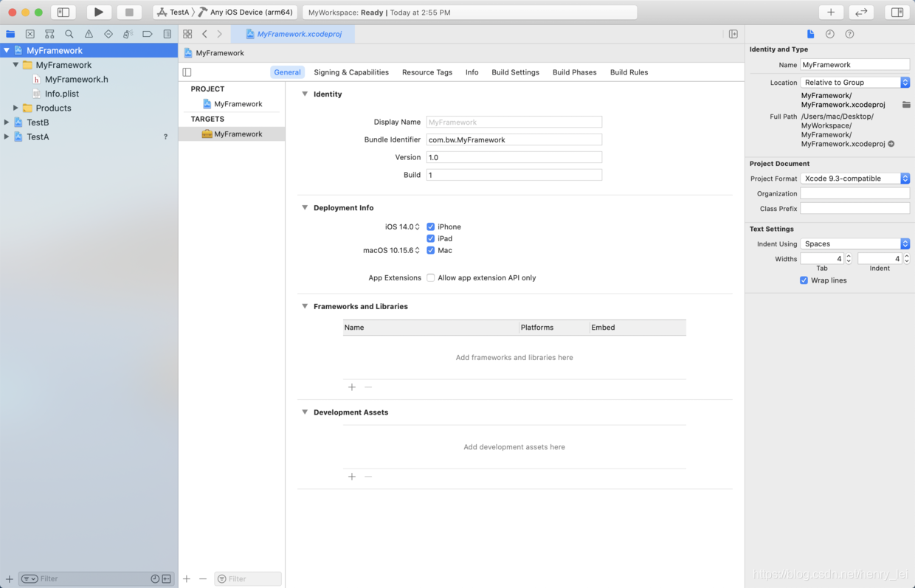Switch to Build Settings tab
Screen dimensions: 915x588
click(516, 72)
